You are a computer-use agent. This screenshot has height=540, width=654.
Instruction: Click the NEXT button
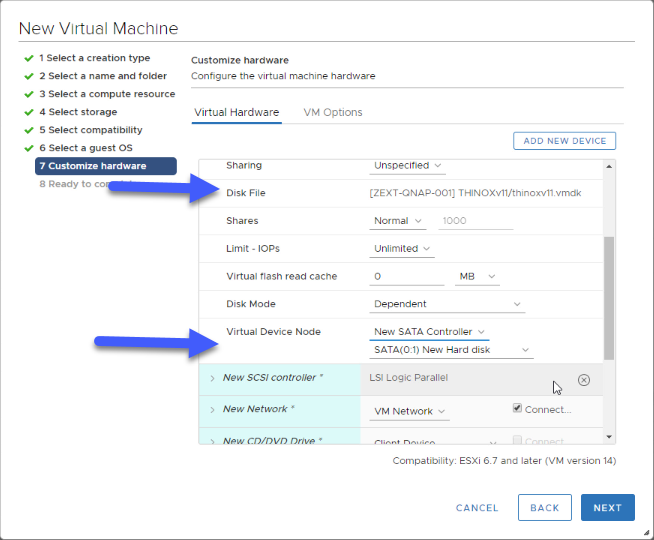click(608, 508)
